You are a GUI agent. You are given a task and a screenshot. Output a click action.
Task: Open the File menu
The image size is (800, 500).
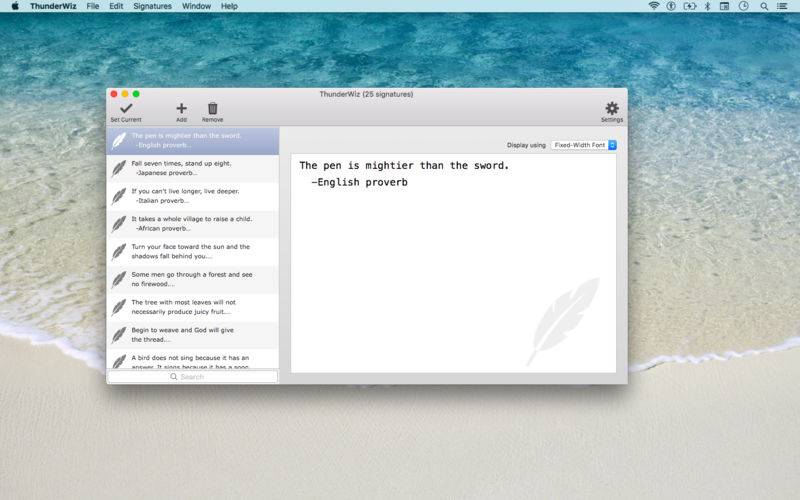(x=92, y=6)
